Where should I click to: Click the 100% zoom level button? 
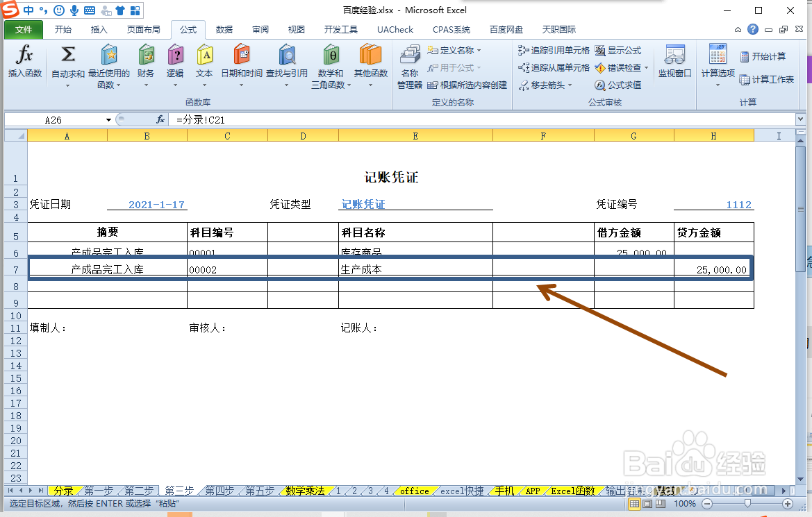[685, 504]
